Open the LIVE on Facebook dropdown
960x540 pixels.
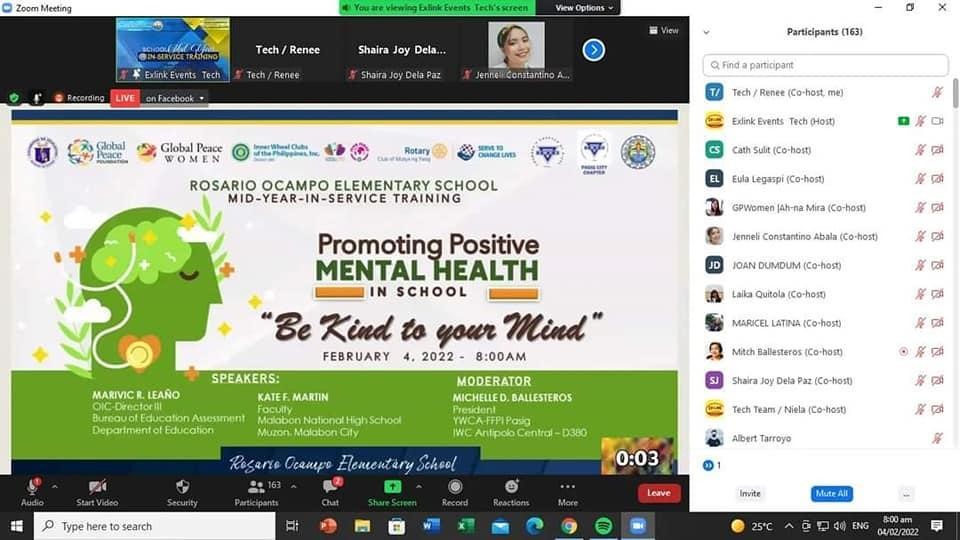(x=175, y=98)
